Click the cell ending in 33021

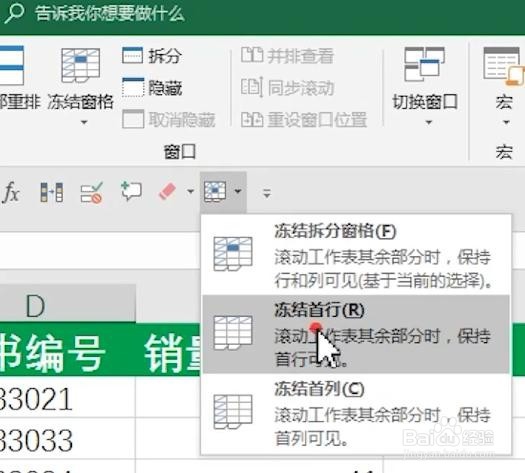pos(67,398)
